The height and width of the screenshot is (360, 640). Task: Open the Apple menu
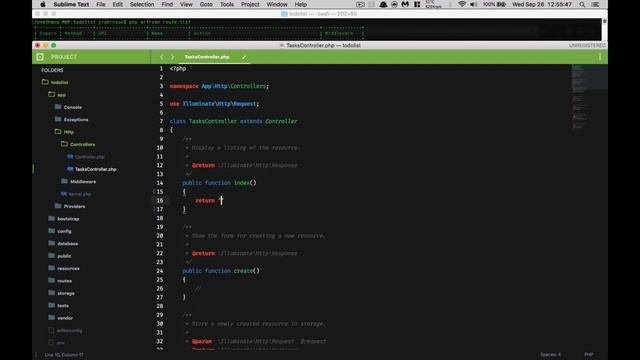tap(42, 4)
